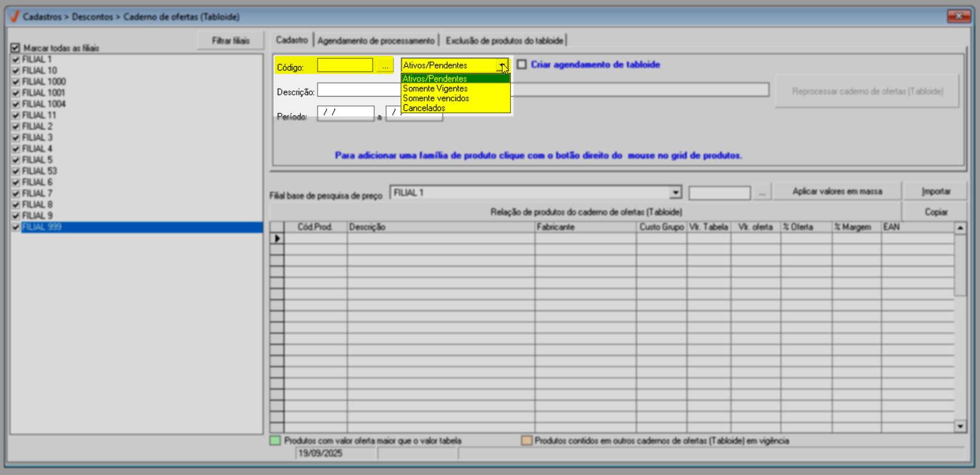Uncheck the FILIAL 1000 checkbox

tap(16, 82)
